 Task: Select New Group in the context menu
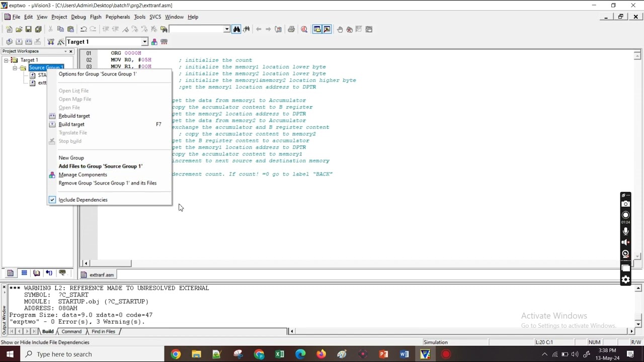pos(71,158)
